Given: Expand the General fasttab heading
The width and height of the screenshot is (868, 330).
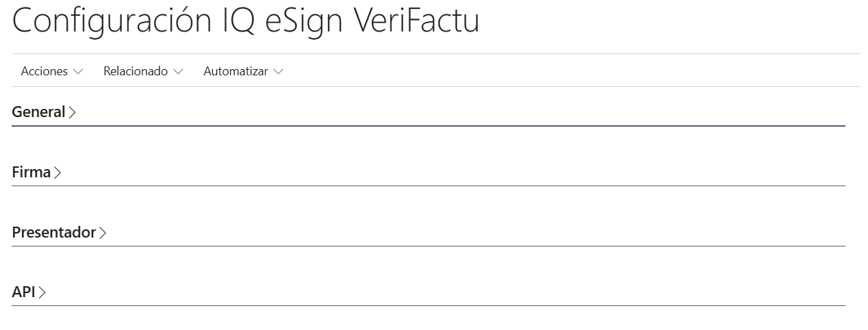Looking at the screenshot, I should 38,112.
